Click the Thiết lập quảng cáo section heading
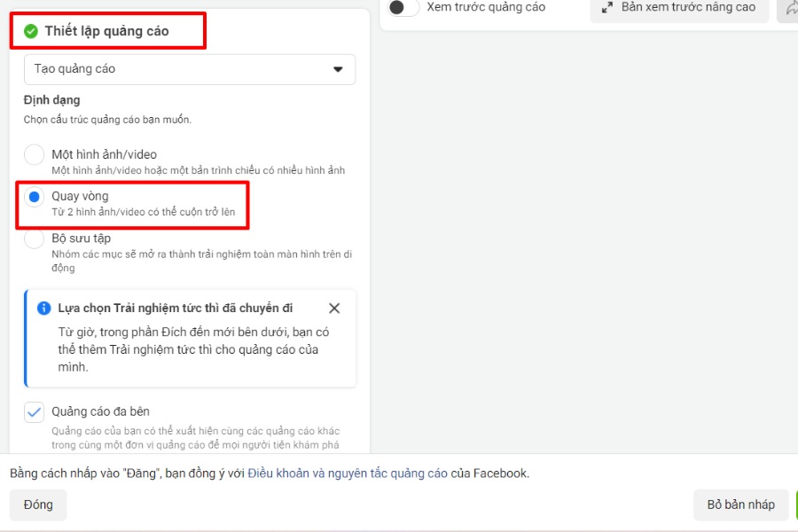798x532 pixels. coord(106,31)
